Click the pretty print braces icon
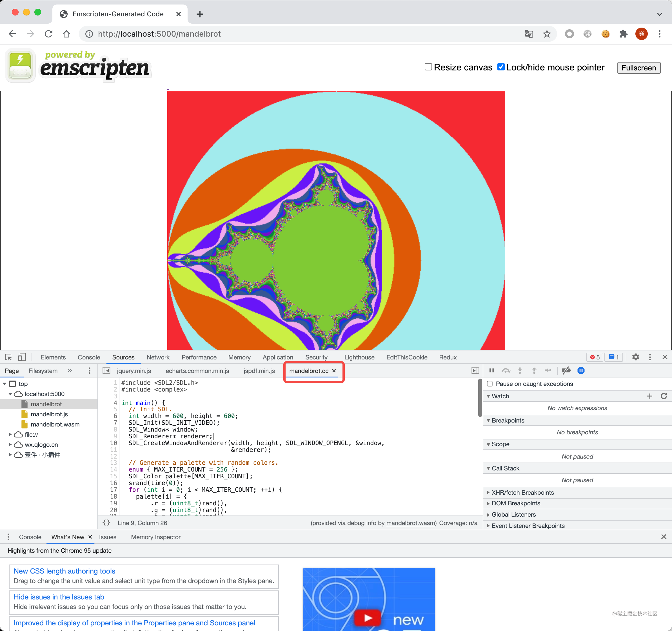This screenshot has height=631, width=672. (106, 523)
